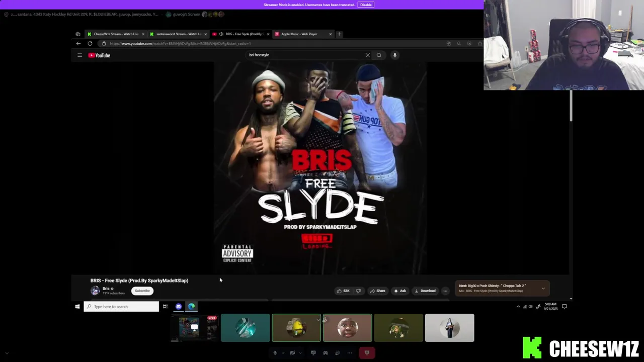Select the face avatar participant tile
Image resolution: width=644 pixels, height=362 pixels.
click(348, 328)
